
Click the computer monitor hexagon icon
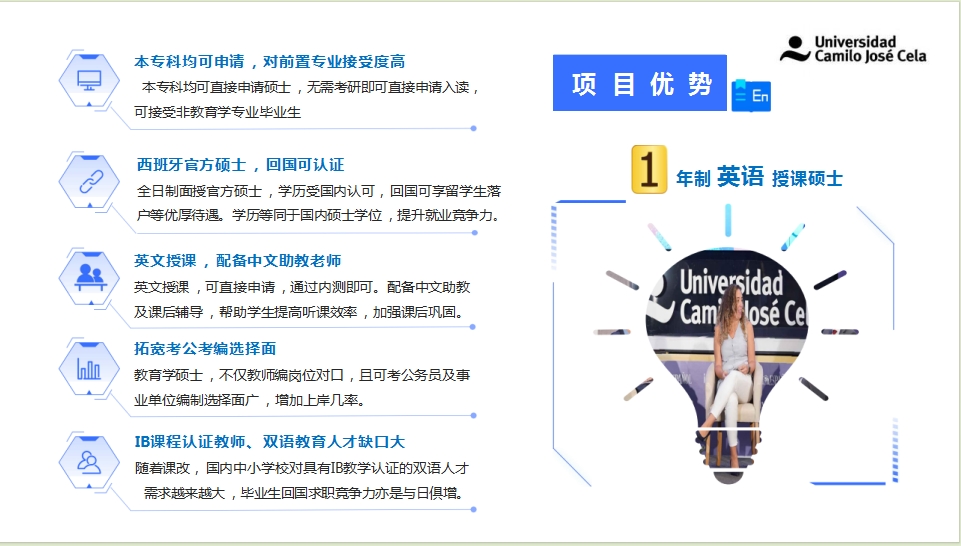click(x=89, y=80)
